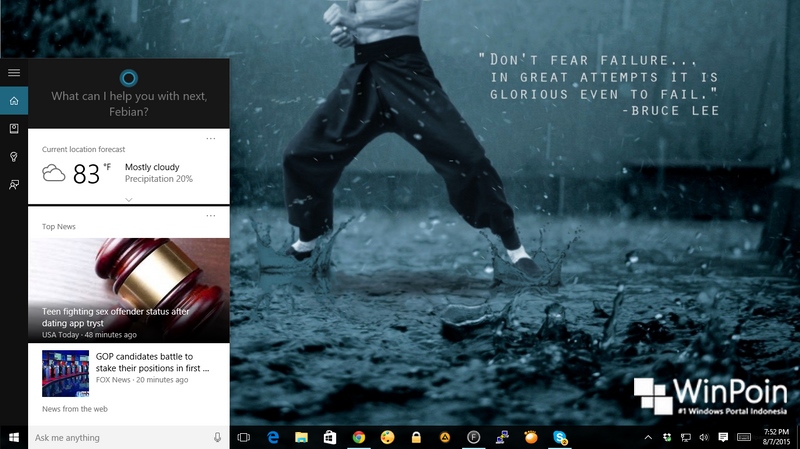Select the Cortana Home icon
Screen dimensions: 800x449
tap(14, 101)
